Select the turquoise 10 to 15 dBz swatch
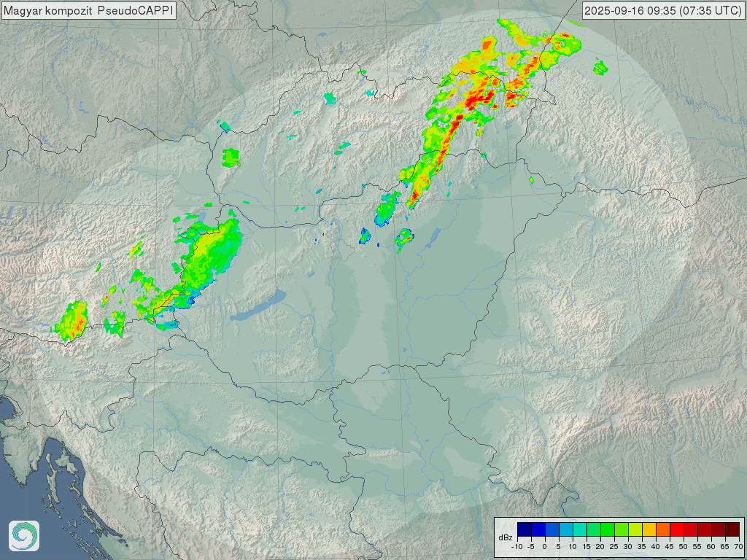The height and width of the screenshot is (560, 747). (x=580, y=529)
